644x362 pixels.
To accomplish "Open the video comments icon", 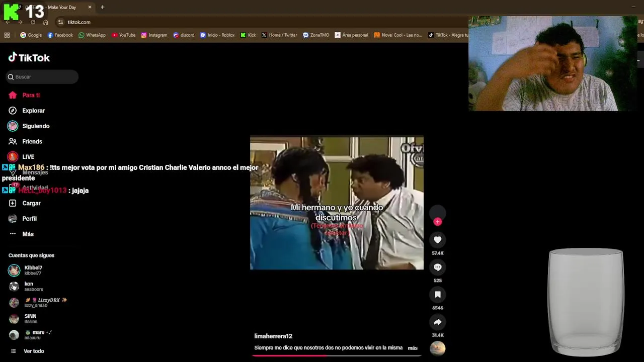I will pos(438,267).
